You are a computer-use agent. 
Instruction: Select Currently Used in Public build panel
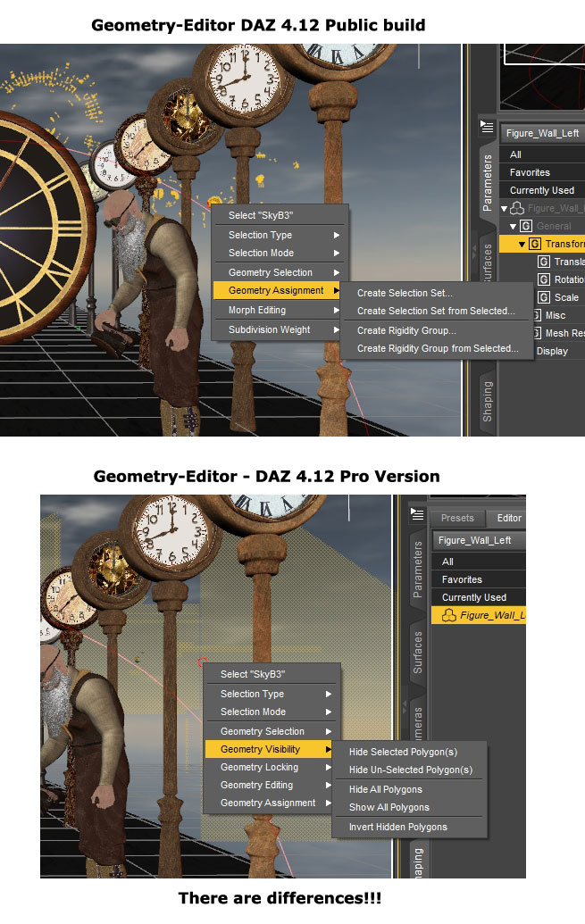pos(542,190)
